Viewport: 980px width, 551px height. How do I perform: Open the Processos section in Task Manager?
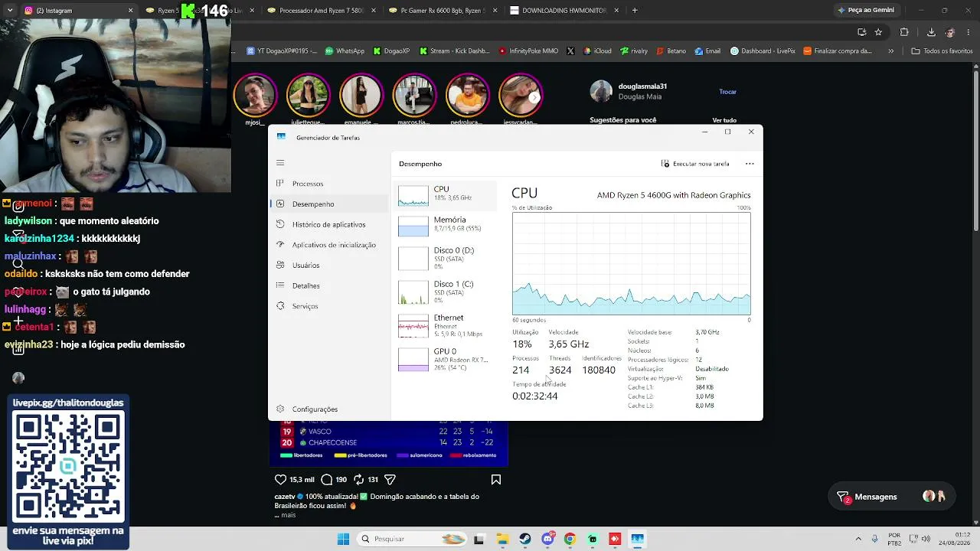coord(329,184)
